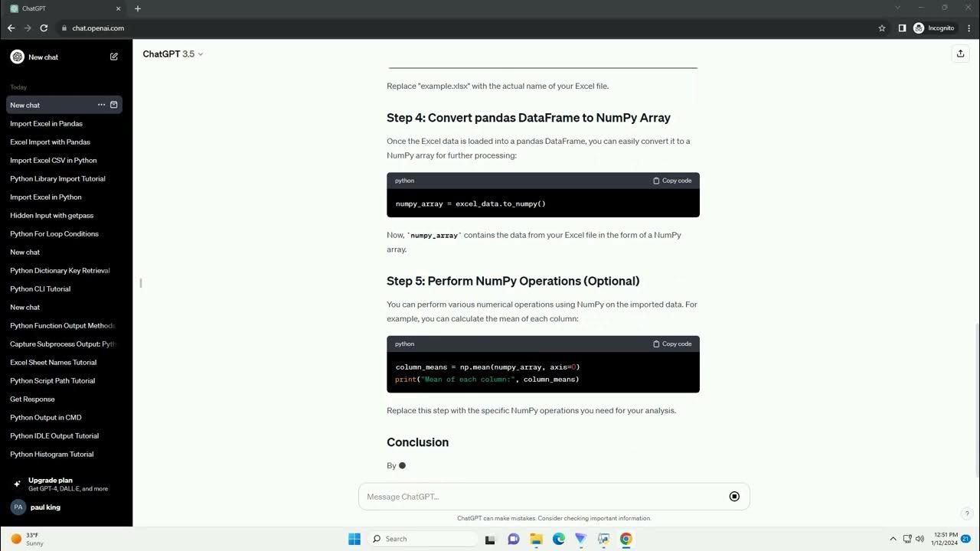Viewport: 980px width, 551px height.
Task: Click the new chat compose icon
Action: 114,57
